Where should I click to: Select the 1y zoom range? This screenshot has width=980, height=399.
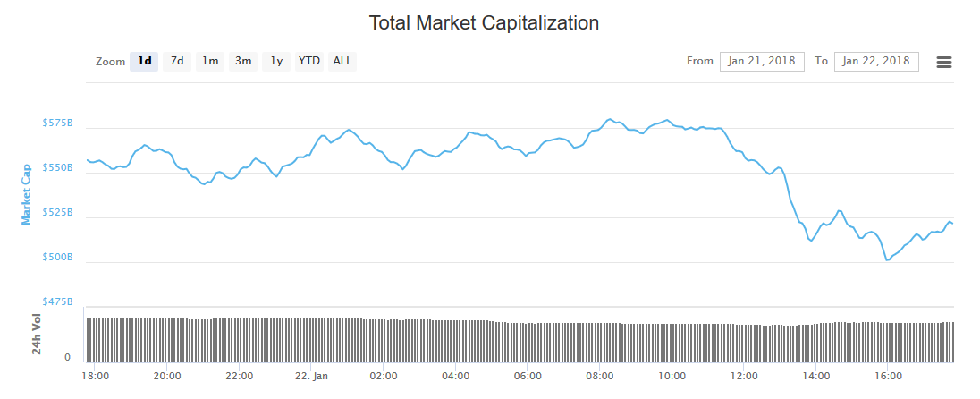coord(276,61)
